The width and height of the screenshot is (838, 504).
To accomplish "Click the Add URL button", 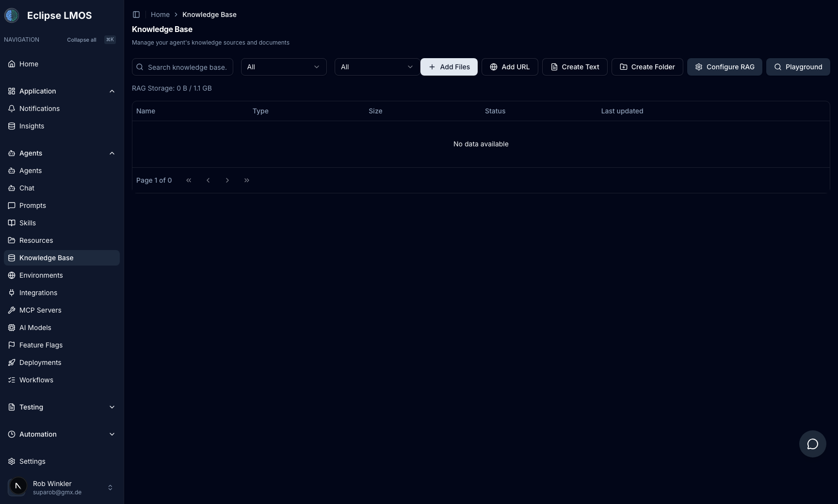I will tap(510, 67).
